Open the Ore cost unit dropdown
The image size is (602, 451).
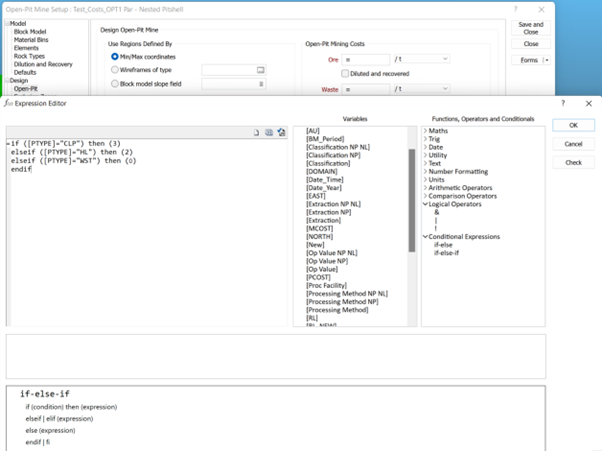(x=421, y=59)
